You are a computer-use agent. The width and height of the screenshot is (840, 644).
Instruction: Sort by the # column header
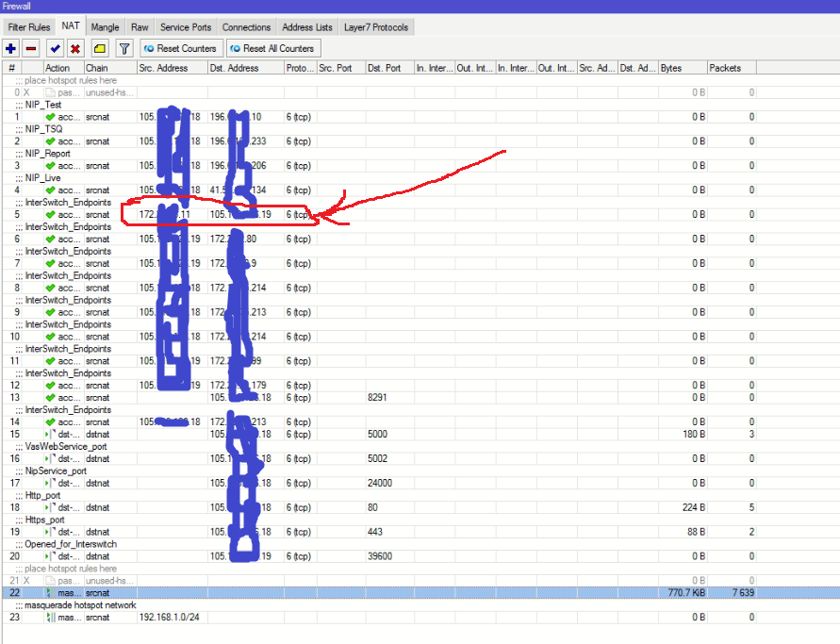click(12, 68)
